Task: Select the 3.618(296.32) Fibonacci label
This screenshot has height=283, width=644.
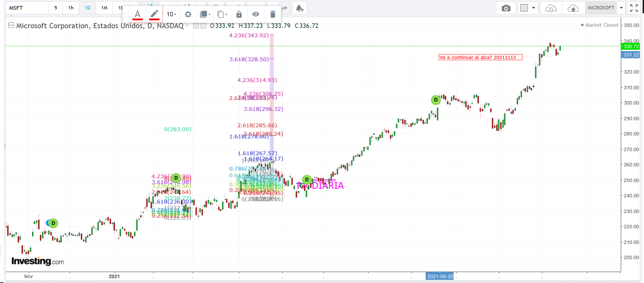Action: point(263,109)
